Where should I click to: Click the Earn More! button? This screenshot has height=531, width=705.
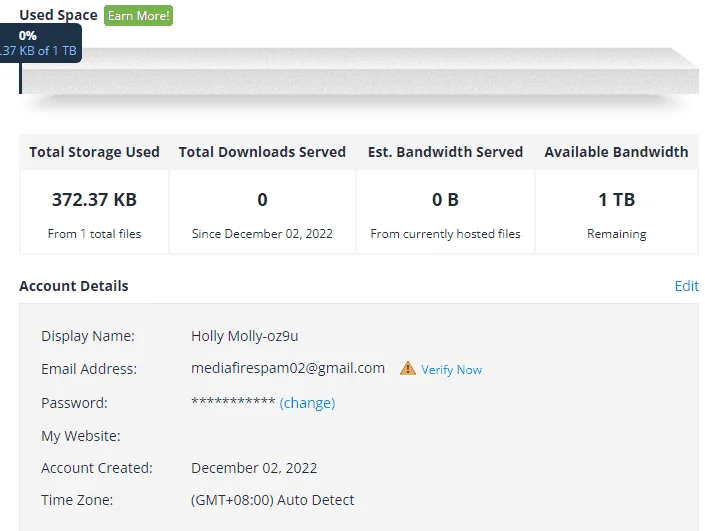138,16
